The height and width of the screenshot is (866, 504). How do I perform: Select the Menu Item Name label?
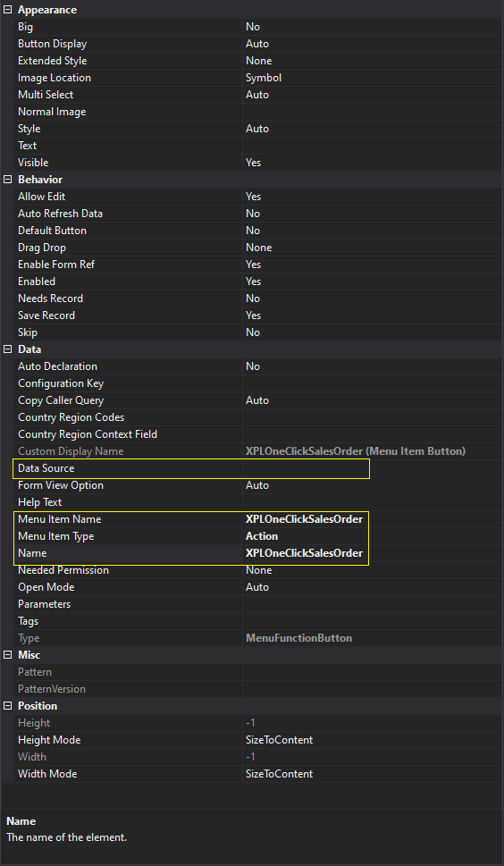(60, 519)
